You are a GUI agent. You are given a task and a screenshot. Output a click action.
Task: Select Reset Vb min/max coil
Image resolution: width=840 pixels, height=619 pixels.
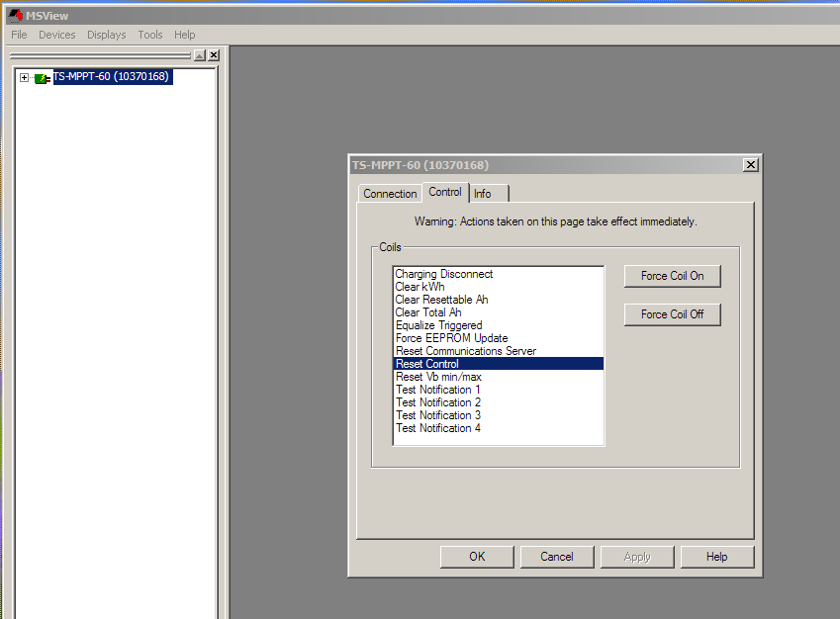[x=499, y=377]
